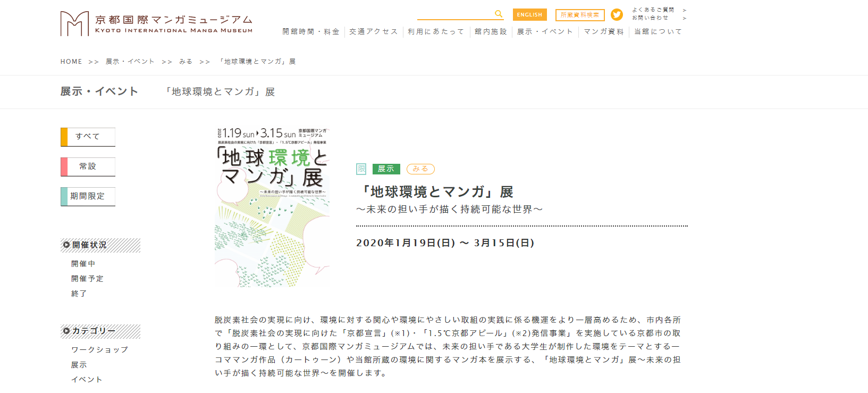
Task: Filter by 終了 status
Action: point(79,294)
